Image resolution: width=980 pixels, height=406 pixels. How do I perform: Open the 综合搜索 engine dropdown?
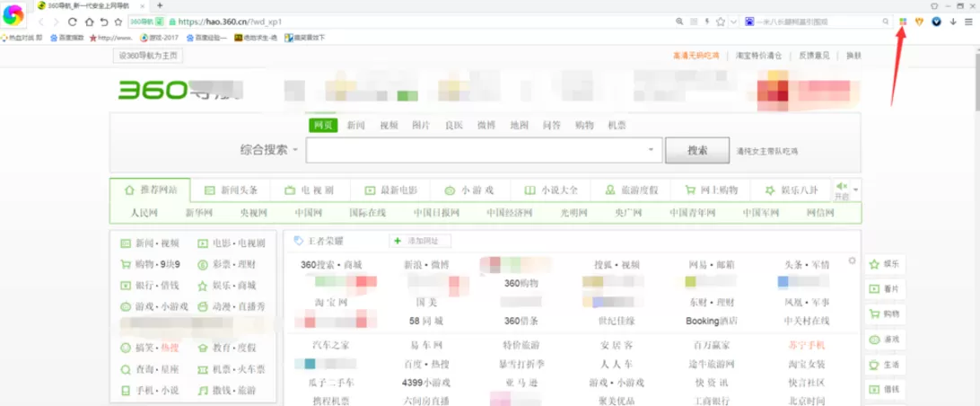coord(268,150)
